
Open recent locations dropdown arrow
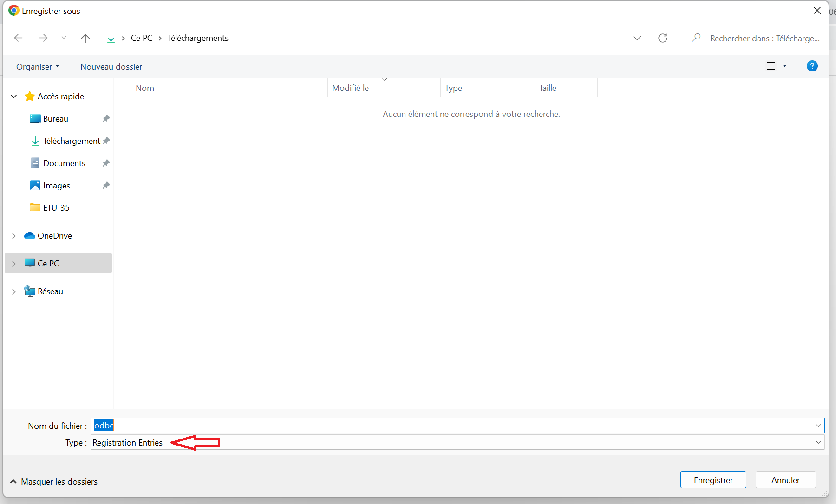click(x=64, y=38)
